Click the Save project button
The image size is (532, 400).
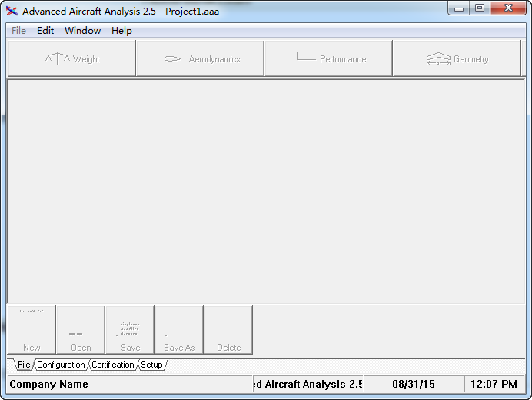pyautogui.click(x=130, y=330)
